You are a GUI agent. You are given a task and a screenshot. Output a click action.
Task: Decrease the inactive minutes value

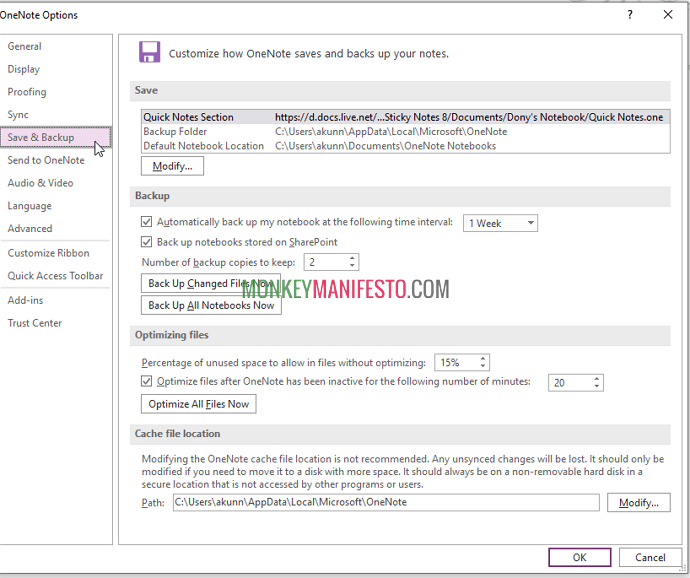tap(597, 387)
